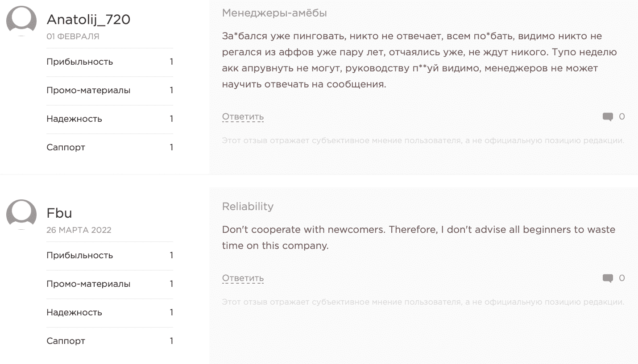Screen dimensions: 638x364
Task: Click comment count on Anatolij_720's review
Action: pos(622,117)
